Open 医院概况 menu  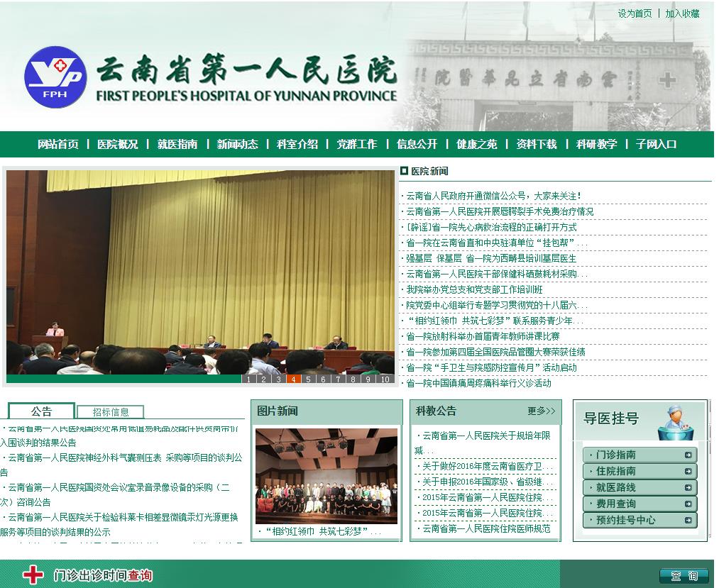coord(117,145)
